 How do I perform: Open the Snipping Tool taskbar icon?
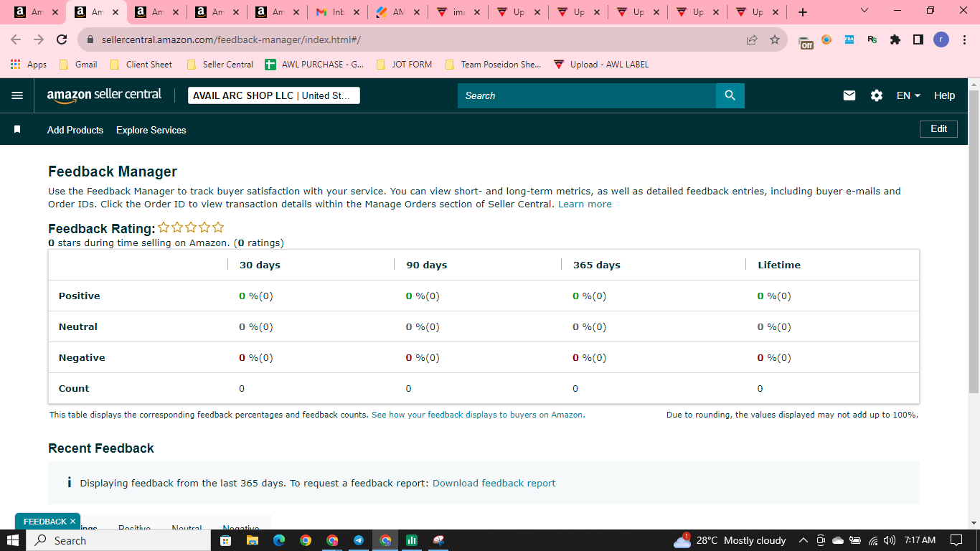[438, 540]
